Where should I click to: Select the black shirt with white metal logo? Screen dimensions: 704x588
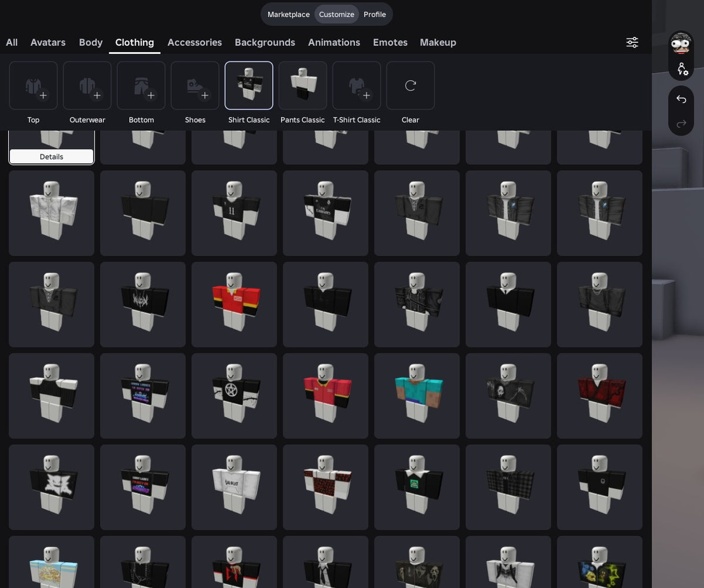click(143, 305)
